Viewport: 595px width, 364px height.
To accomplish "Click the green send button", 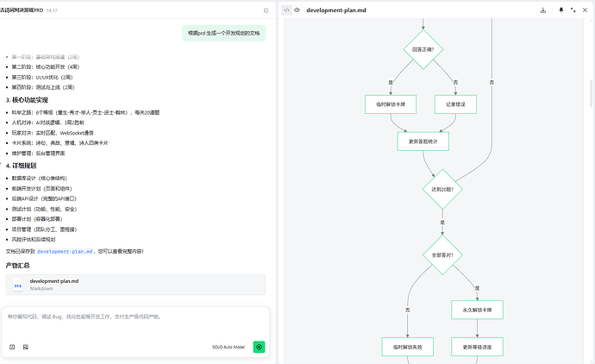I will [x=259, y=347].
